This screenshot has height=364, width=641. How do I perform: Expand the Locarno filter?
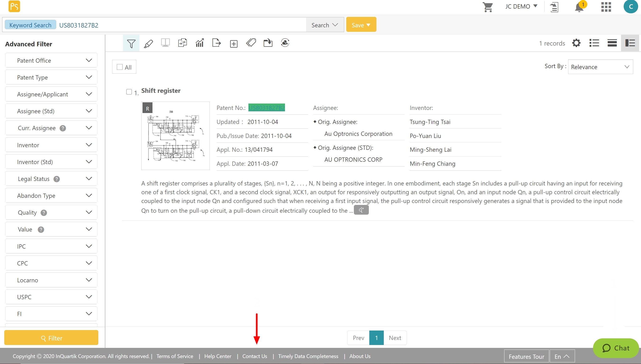pyautogui.click(x=51, y=280)
